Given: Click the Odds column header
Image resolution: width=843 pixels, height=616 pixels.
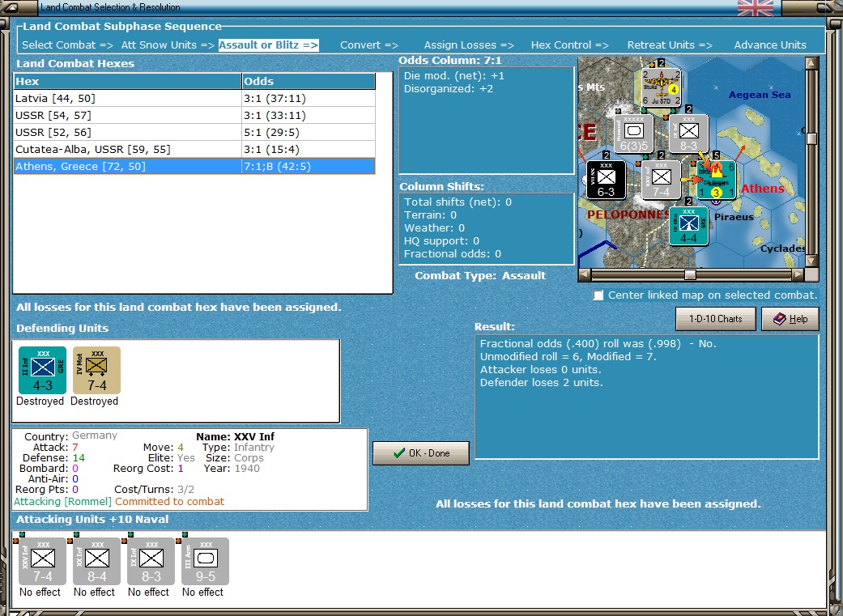Looking at the screenshot, I should (x=309, y=81).
